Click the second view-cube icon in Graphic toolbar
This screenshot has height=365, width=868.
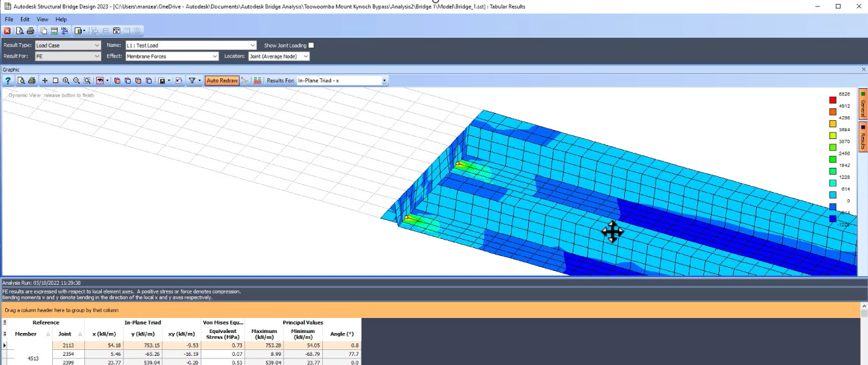127,80
